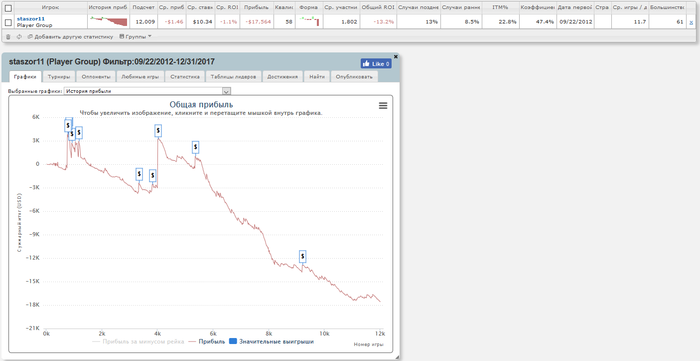700x361 pixels.
Task: Click the dollar marker near game 3.3k
Action: pos(139,174)
